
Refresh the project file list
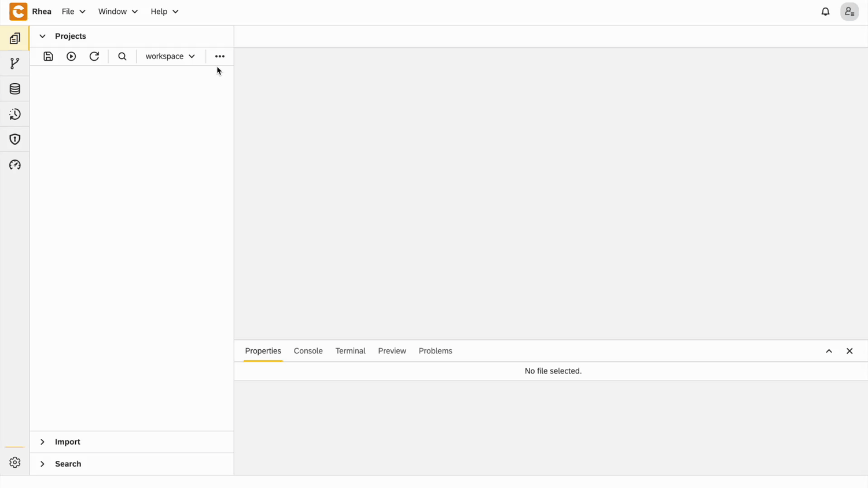(x=94, y=56)
